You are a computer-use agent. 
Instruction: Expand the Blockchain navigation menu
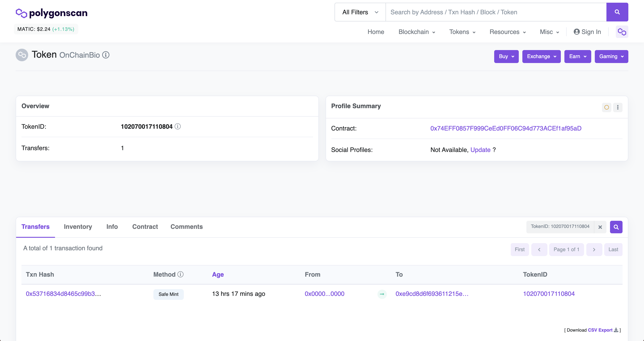pyautogui.click(x=417, y=32)
